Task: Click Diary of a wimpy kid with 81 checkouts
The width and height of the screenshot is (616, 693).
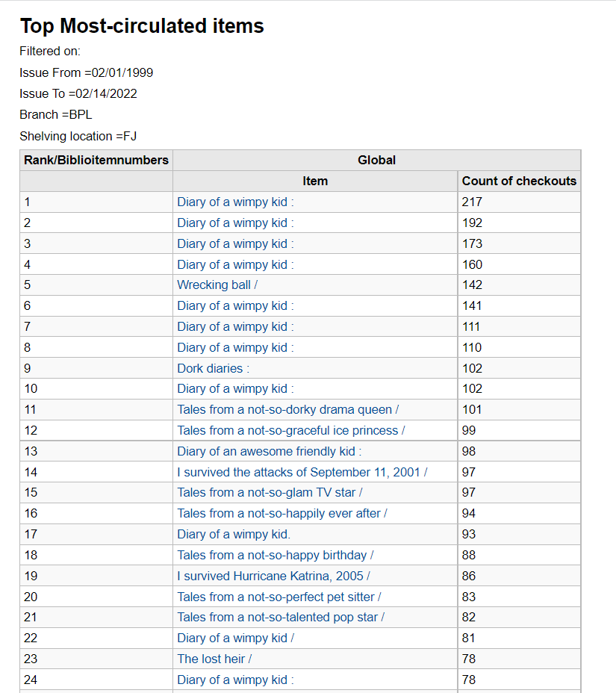Action: 235,638
